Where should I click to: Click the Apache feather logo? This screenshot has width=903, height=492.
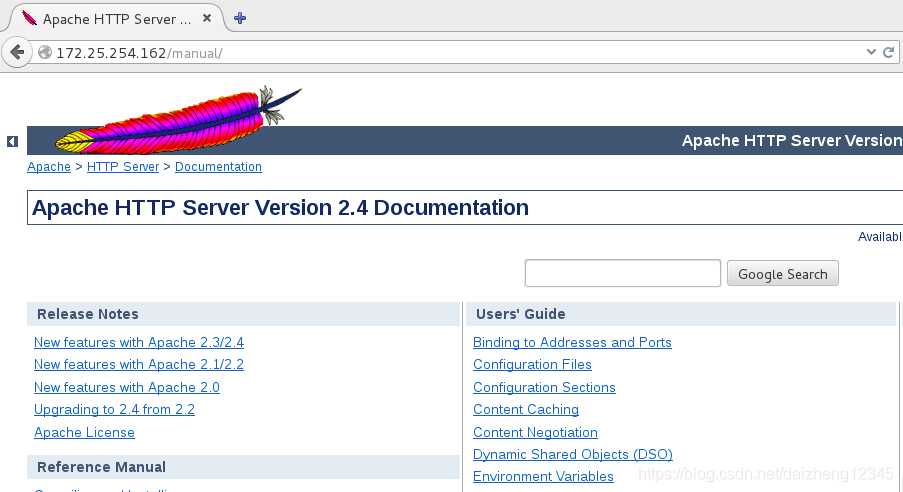177,120
